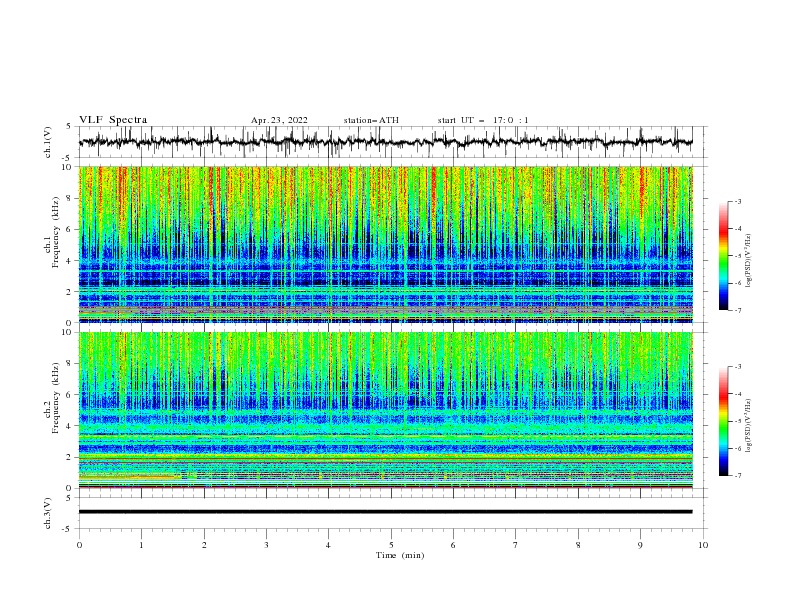
Task: Click the date text "Apr. 23, 2022"
Action: pos(279,120)
